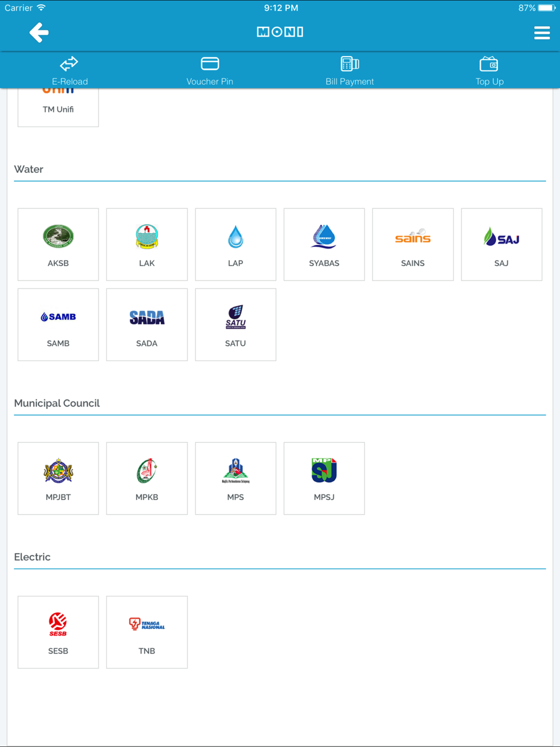This screenshot has width=560, height=747.
Task: Open the hamburger menu
Action: (x=542, y=33)
